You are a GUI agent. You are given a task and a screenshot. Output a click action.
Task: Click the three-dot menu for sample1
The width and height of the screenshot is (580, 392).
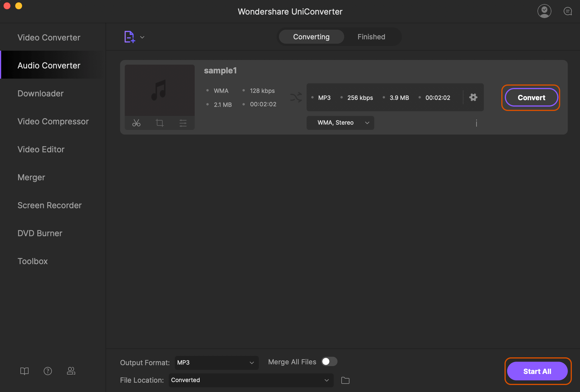(x=476, y=123)
